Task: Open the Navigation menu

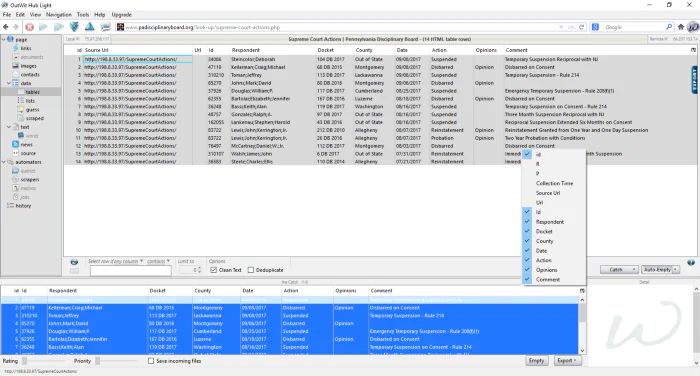Action: point(58,15)
